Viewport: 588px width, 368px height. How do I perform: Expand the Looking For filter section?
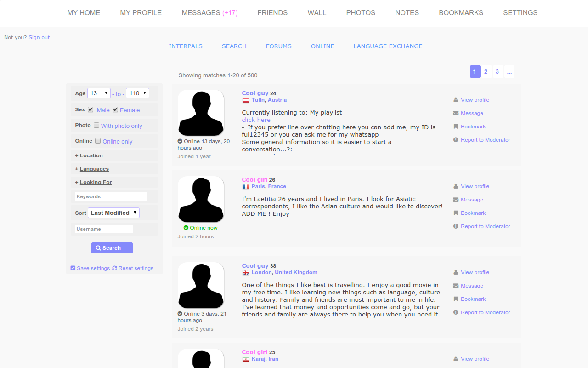point(96,182)
